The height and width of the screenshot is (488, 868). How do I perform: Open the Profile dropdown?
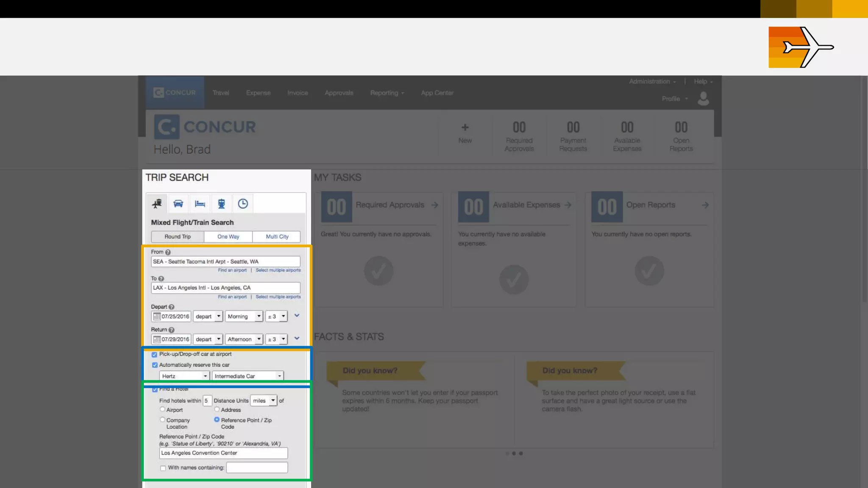click(x=675, y=99)
